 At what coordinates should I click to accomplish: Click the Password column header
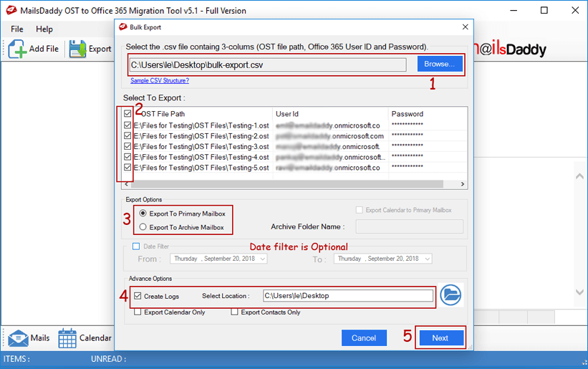pyautogui.click(x=408, y=114)
